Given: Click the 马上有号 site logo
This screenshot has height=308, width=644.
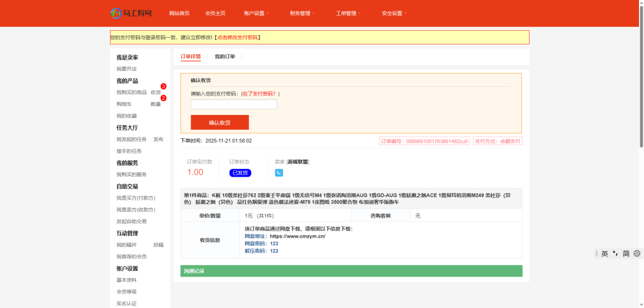Looking at the screenshot, I should [x=133, y=13].
